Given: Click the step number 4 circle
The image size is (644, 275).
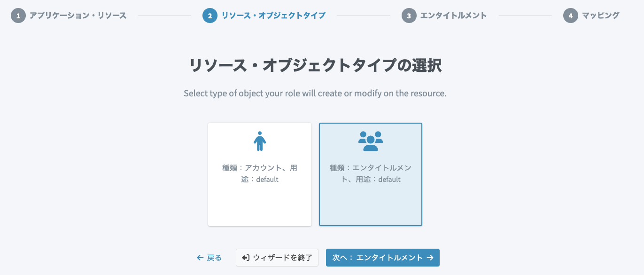Looking at the screenshot, I should pos(571,16).
